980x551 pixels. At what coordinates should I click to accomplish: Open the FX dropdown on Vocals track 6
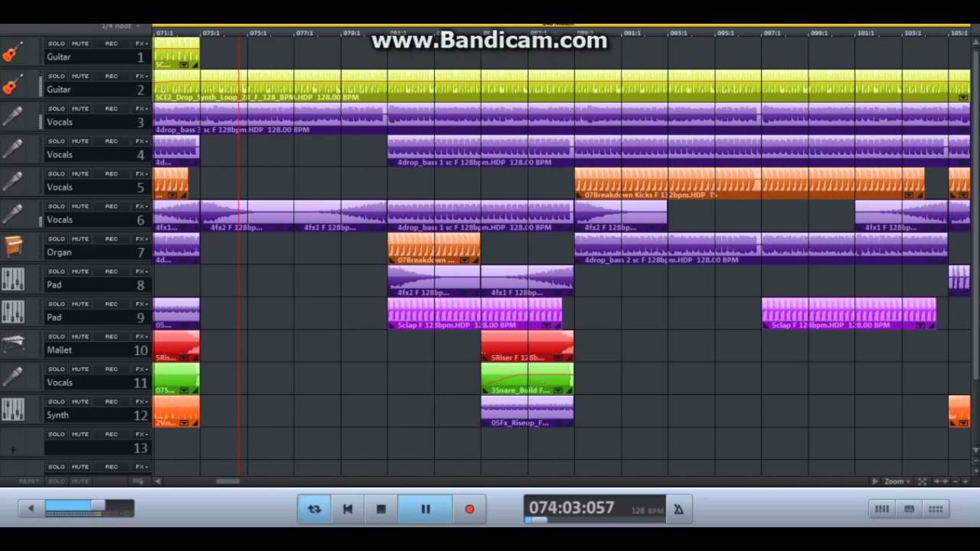[141, 207]
